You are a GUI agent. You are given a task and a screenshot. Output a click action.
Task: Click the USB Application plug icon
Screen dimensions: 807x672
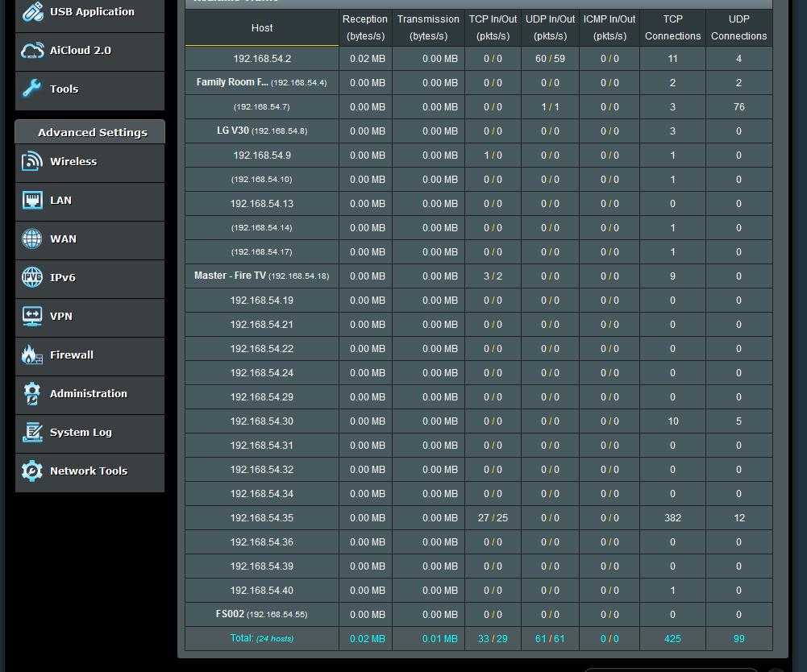coord(32,12)
